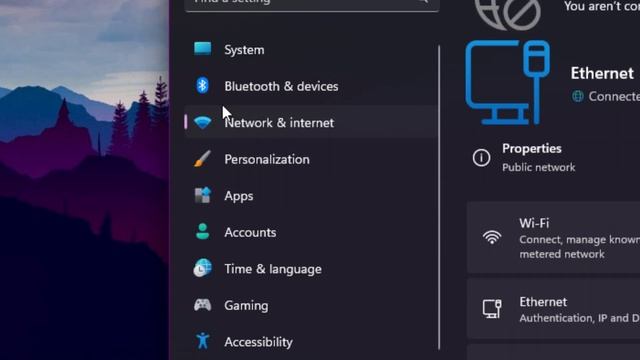
Task: Click the Network Wi-Fi sidebar icon
Action: click(202, 122)
